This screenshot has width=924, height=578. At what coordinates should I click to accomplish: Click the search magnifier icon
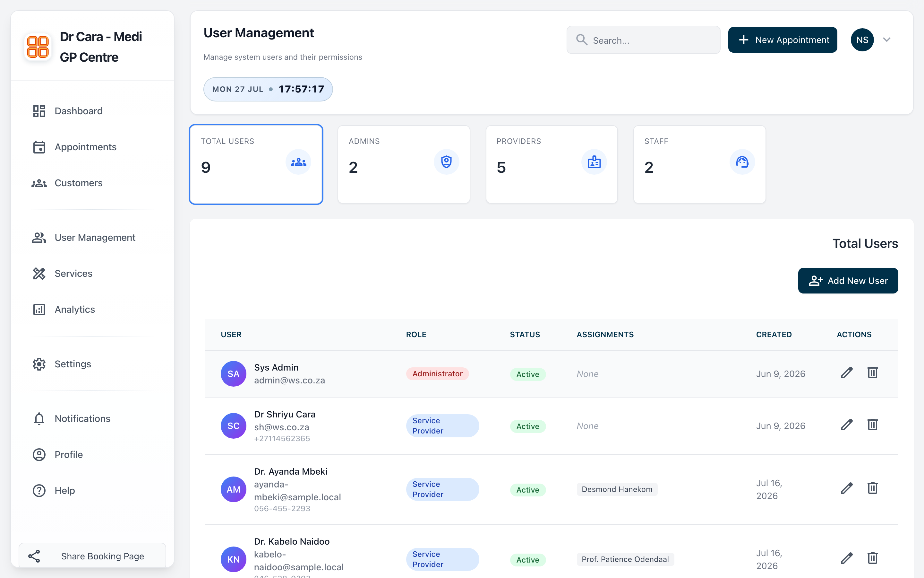581,40
